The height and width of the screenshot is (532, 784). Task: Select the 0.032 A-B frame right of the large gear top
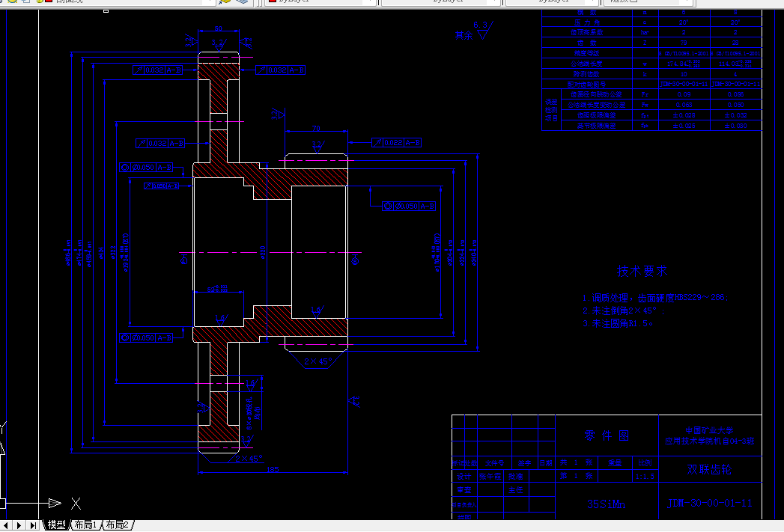pos(280,70)
